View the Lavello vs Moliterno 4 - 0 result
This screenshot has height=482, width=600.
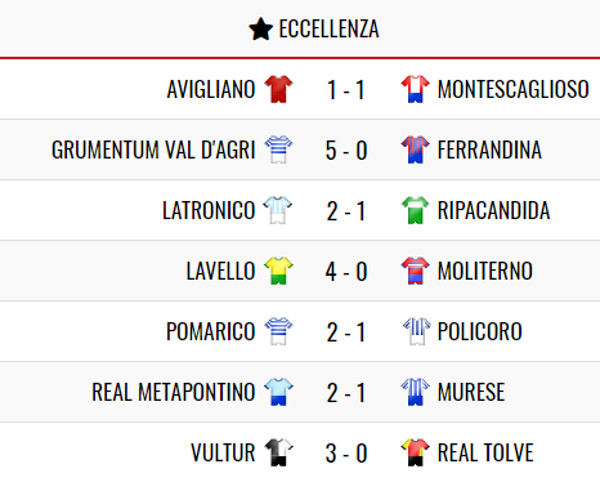[x=346, y=271]
